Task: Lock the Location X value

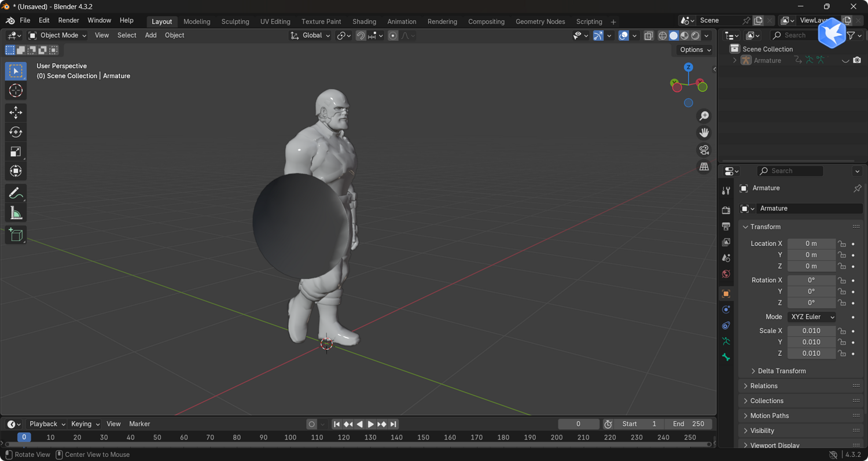Action: click(842, 244)
